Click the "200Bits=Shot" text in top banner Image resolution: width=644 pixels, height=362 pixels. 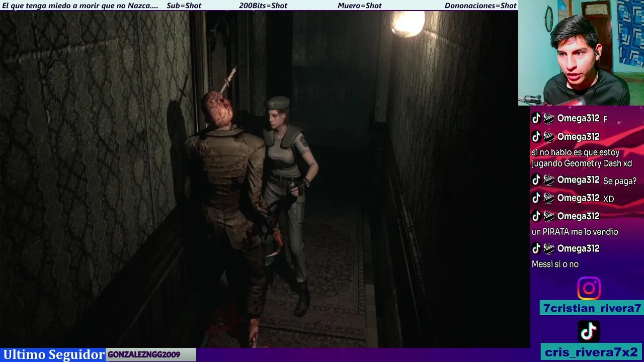point(263,6)
